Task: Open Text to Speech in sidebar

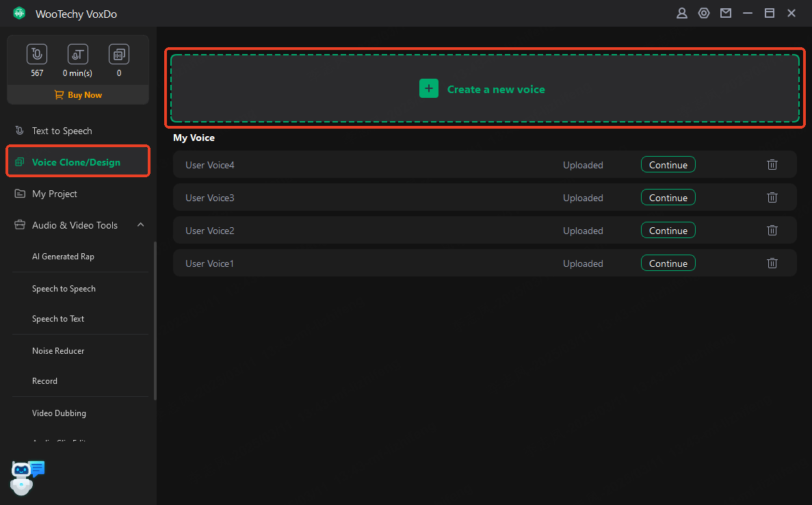Action: (62, 131)
